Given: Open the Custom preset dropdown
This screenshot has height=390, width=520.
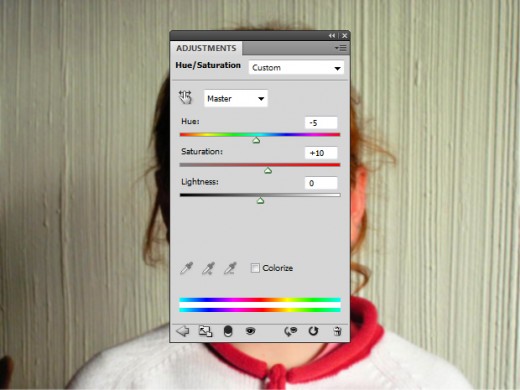Looking at the screenshot, I should [x=296, y=68].
